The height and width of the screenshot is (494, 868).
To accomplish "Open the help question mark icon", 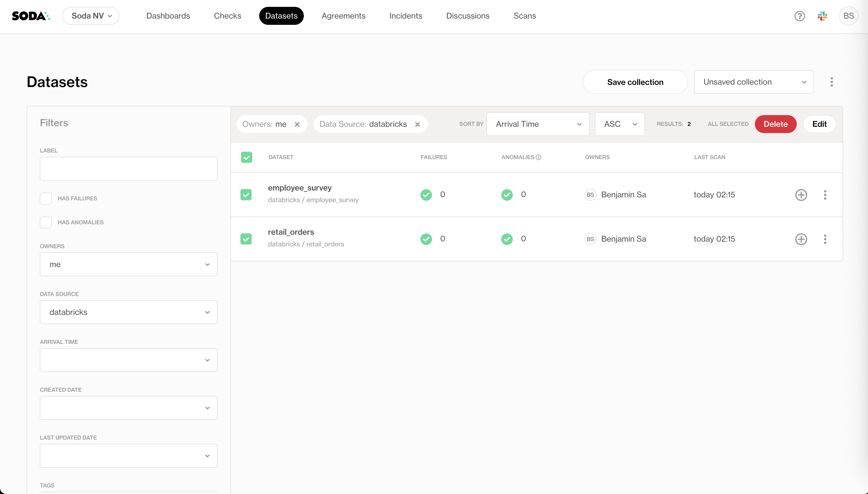I will click(x=799, y=16).
